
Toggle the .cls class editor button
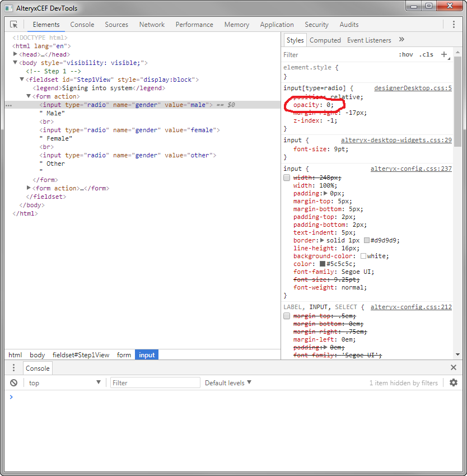pos(426,55)
